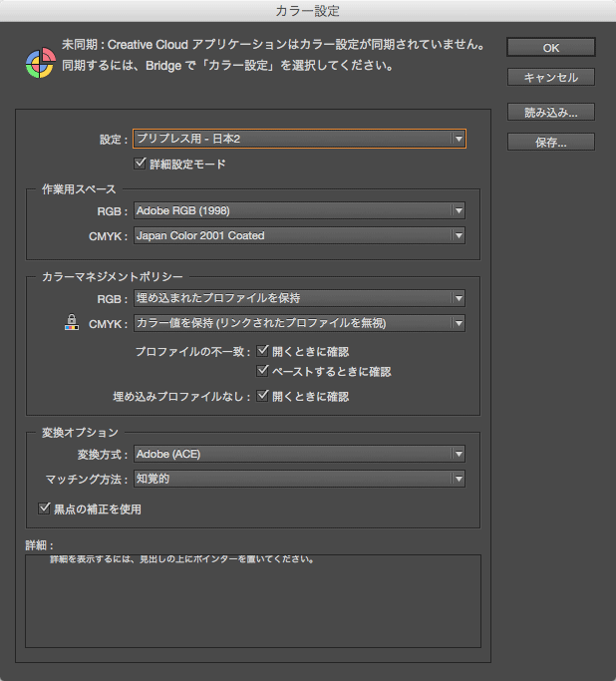Toggle the 詳細設定モード checkbox

tap(140, 164)
